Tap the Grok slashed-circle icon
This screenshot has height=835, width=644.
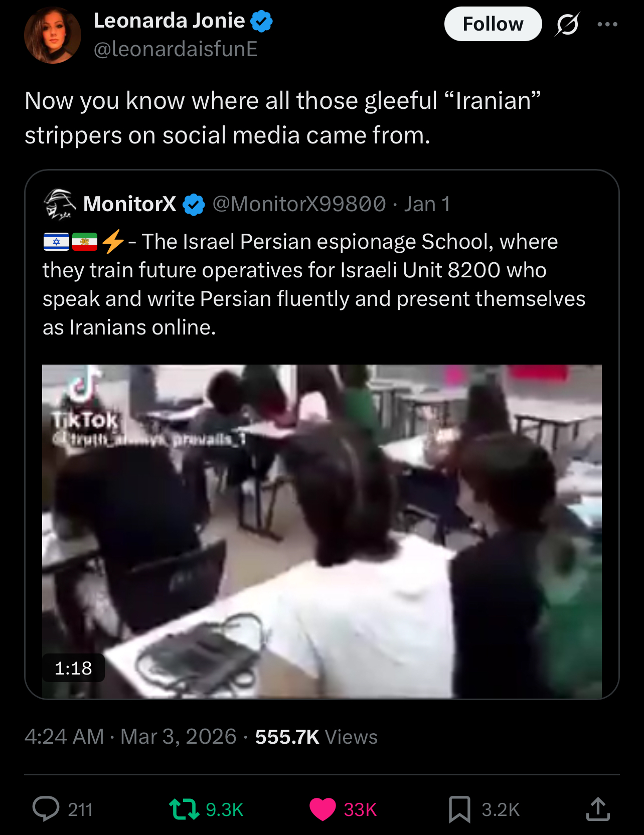point(567,24)
